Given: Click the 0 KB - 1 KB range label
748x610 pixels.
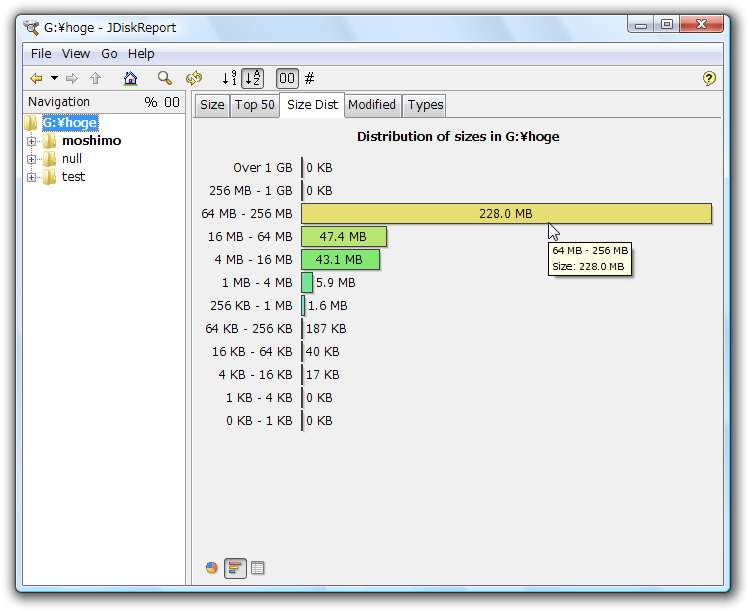Looking at the screenshot, I should (259, 421).
